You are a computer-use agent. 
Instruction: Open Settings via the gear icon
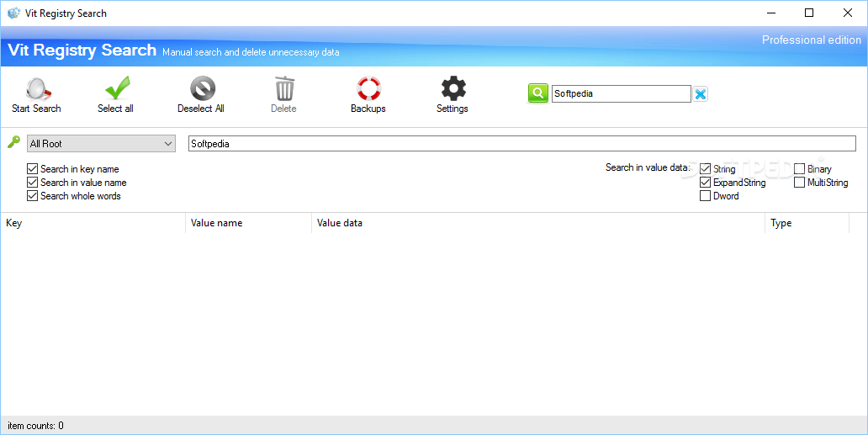[453, 88]
